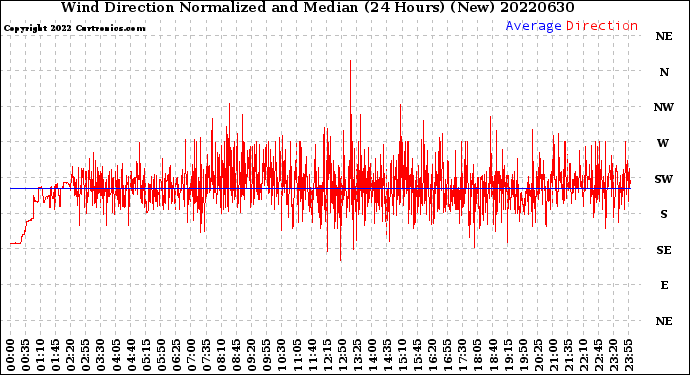
Task: Select the 07:00 time axis label
Action: coord(191,355)
